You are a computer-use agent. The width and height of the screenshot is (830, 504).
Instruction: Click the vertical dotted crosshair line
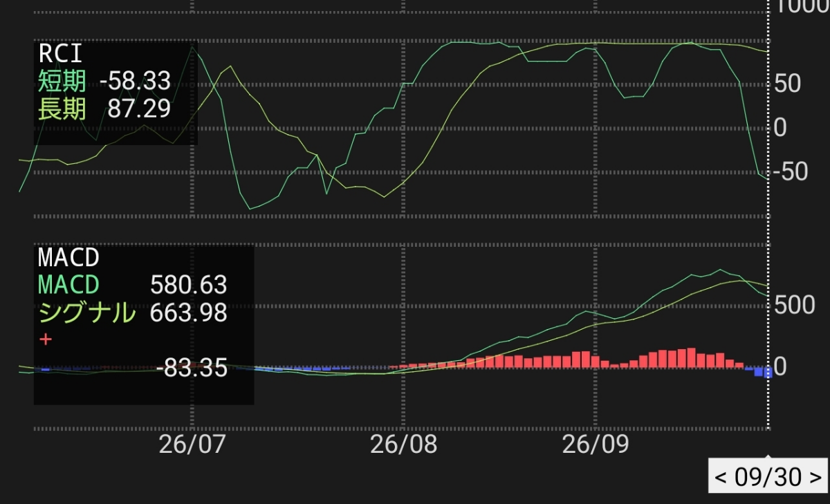768,228
